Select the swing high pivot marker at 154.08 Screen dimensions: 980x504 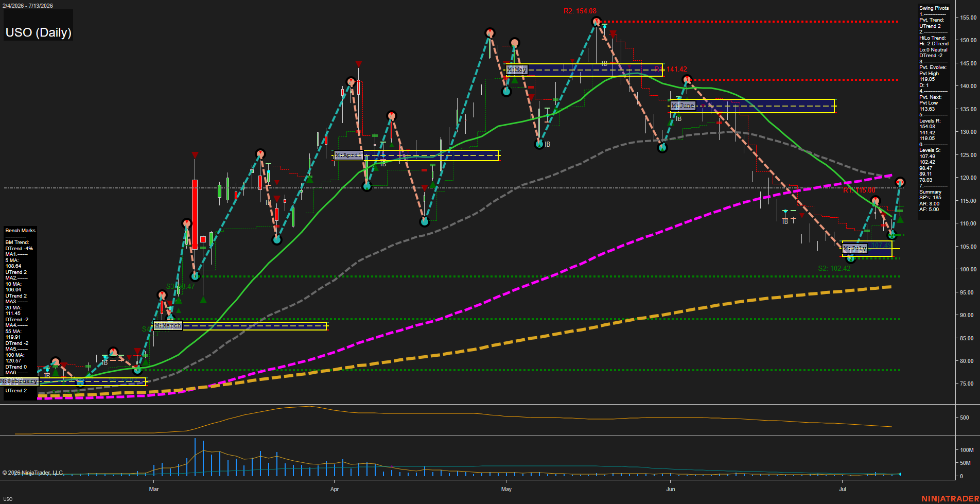(596, 22)
